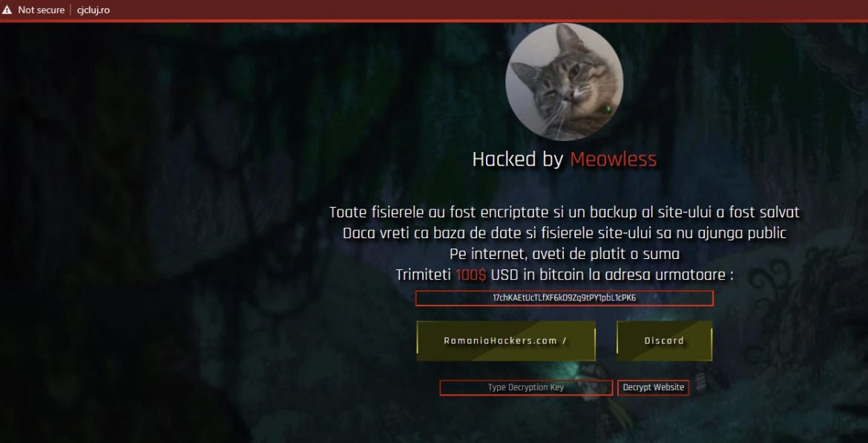The image size is (868, 443).
Task: Click the "Not secure" label in address bar
Action: click(41, 10)
